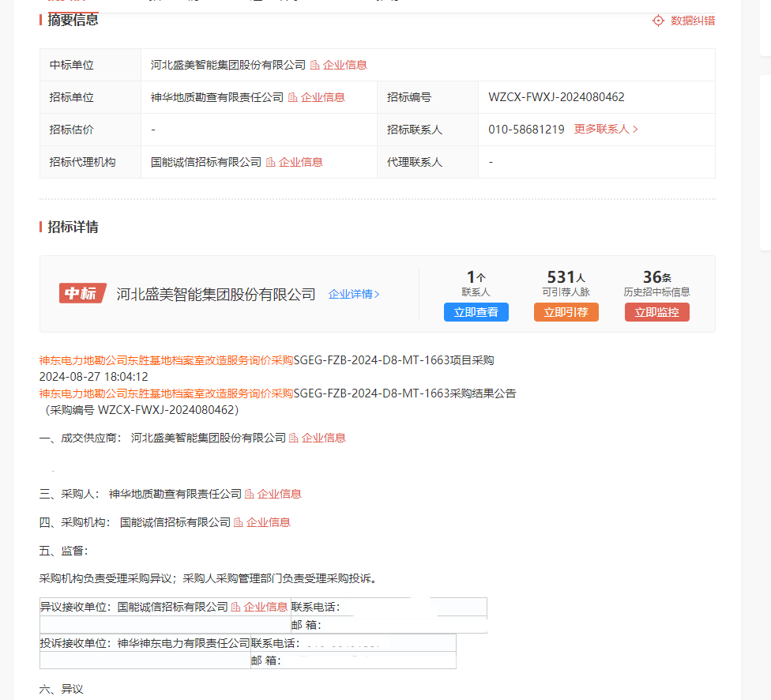Open 企业信息 on 采购人 line

coord(280,494)
